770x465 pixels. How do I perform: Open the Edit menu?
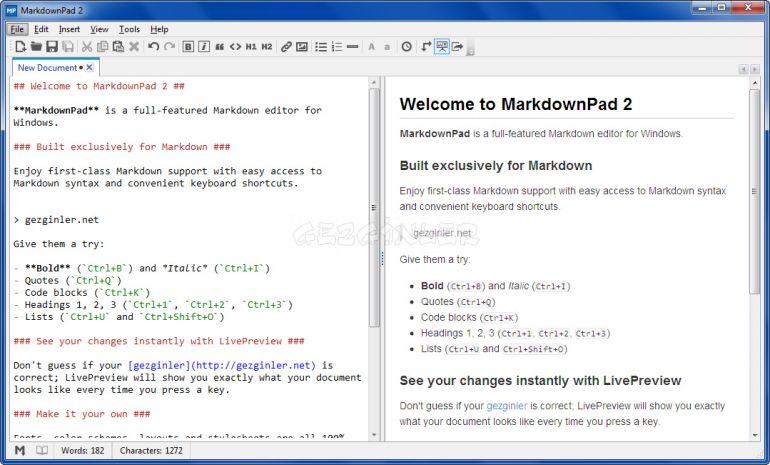tap(41, 29)
